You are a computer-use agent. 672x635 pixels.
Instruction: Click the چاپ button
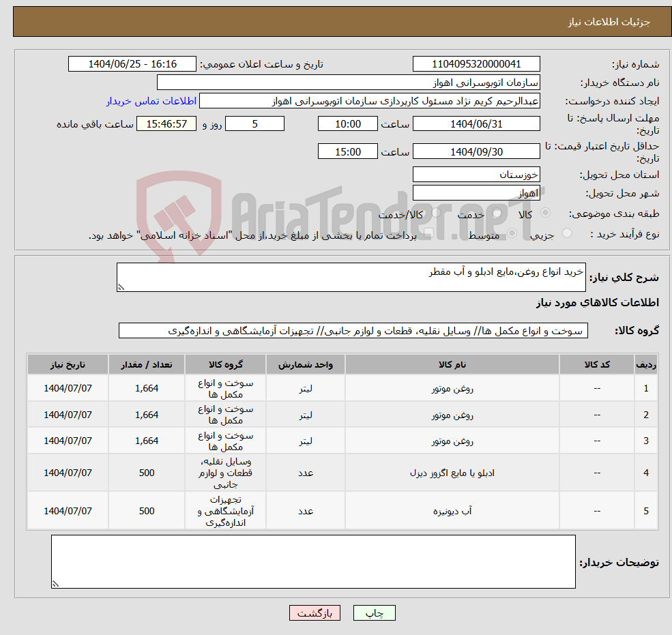[x=374, y=612]
